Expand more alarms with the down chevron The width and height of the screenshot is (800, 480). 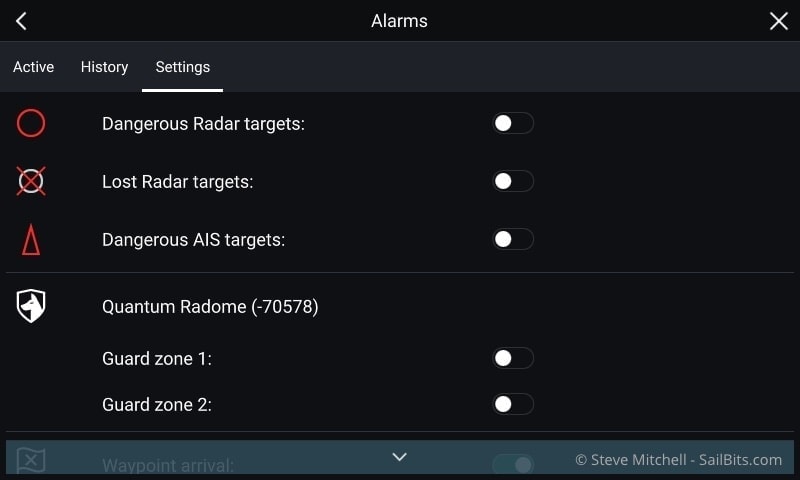(399, 457)
